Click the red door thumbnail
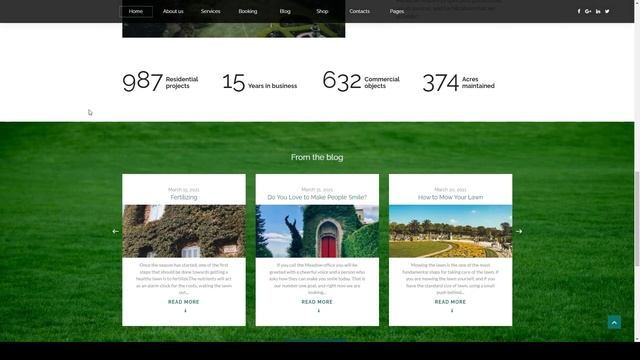This screenshot has height=360, width=640. 317,231
